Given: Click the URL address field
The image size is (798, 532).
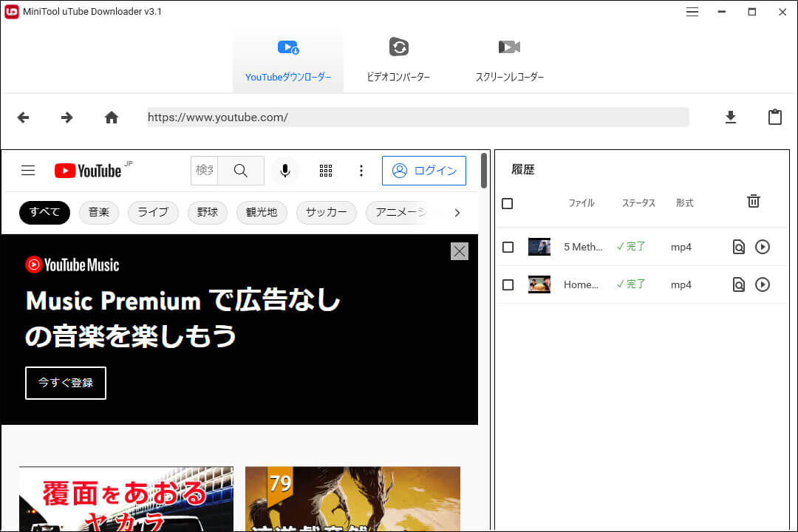Looking at the screenshot, I should 417,117.
